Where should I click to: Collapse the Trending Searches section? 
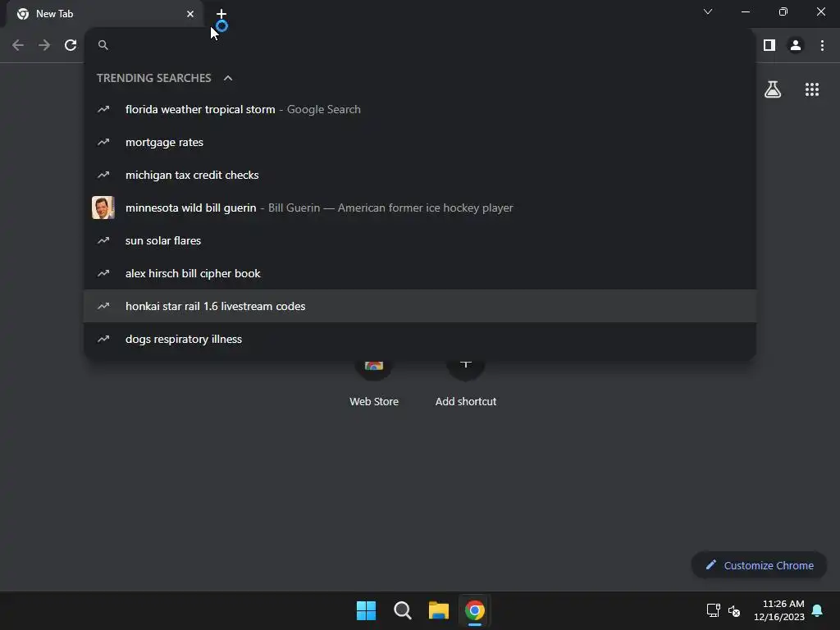click(x=228, y=78)
